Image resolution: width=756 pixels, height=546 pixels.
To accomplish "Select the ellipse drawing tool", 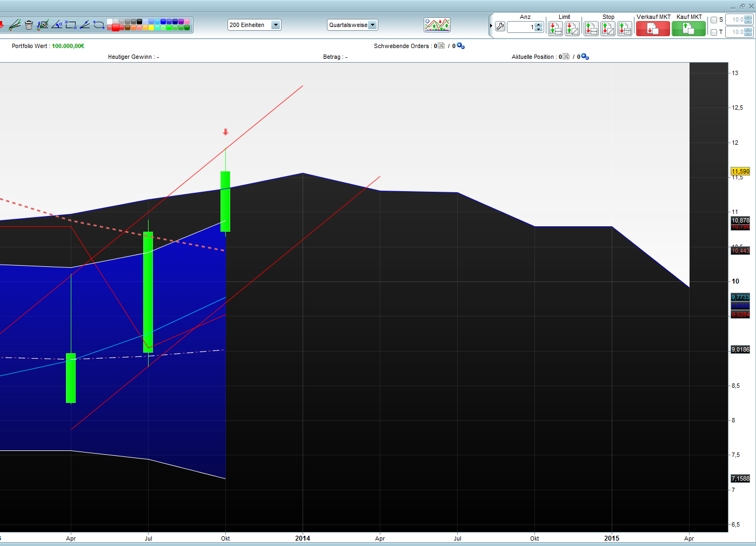I will tap(99, 25).
